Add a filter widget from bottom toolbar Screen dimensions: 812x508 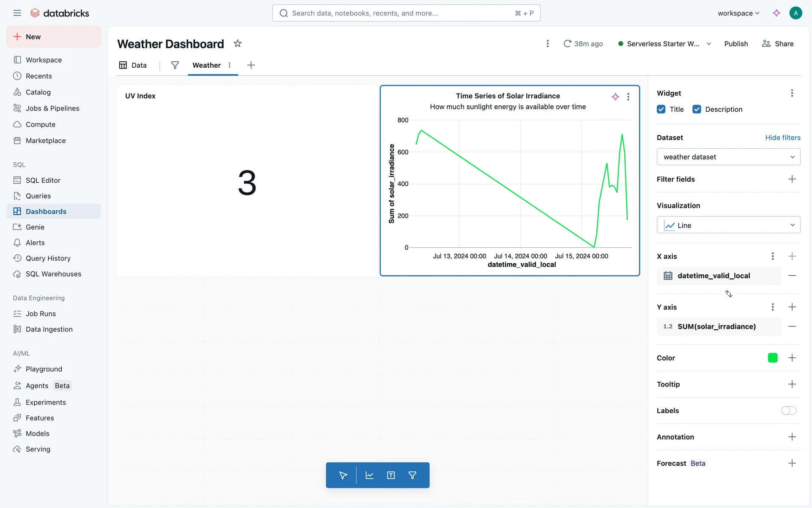coord(412,475)
